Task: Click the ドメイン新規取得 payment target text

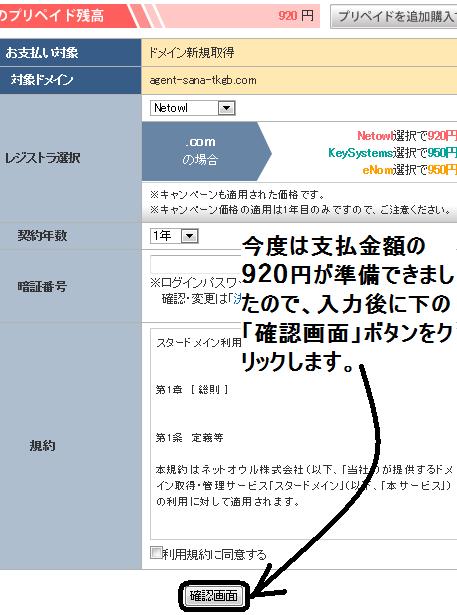Action: (x=191, y=52)
